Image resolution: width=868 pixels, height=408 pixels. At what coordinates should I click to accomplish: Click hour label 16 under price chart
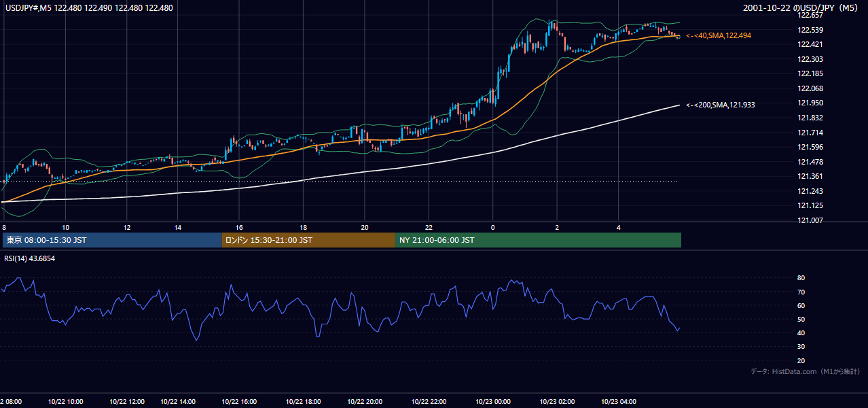[239, 227]
